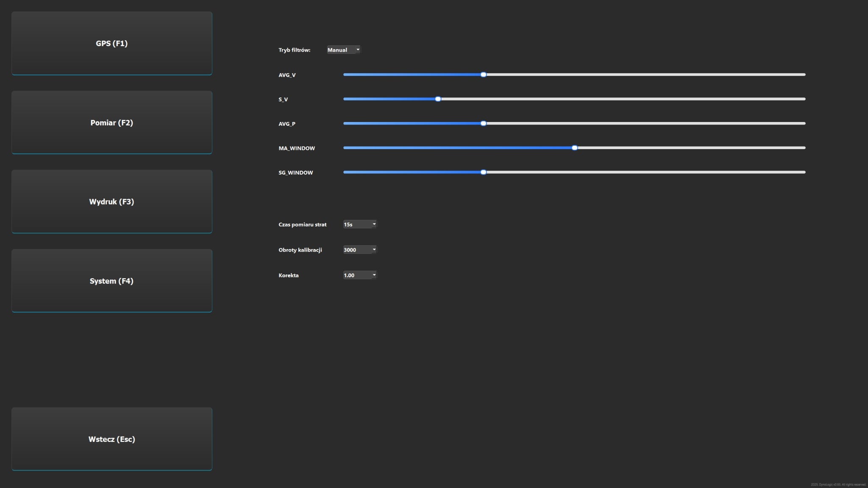The image size is (868, 488).
Task: Open the GPS (F1) section
Action: (112, 43)
